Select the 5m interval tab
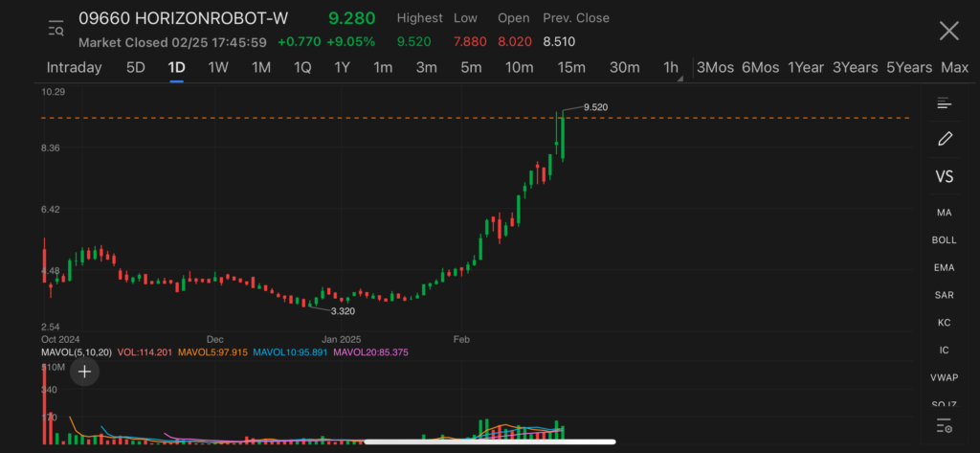This screenshot has width=980, height=453. pos(471,68)
